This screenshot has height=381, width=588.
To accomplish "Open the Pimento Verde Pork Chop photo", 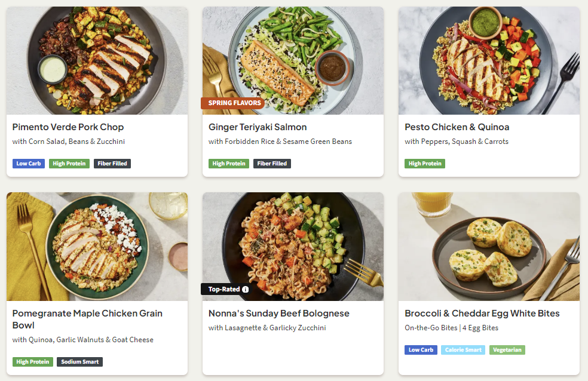I will [97, 60].
